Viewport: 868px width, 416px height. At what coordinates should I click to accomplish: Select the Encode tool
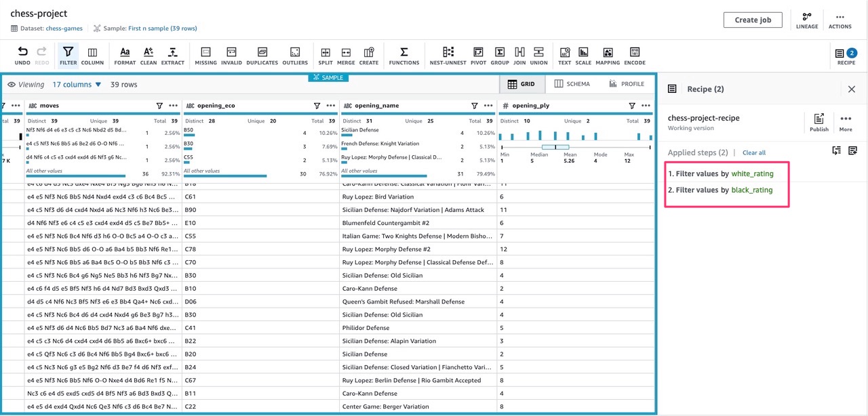point(635,55)
